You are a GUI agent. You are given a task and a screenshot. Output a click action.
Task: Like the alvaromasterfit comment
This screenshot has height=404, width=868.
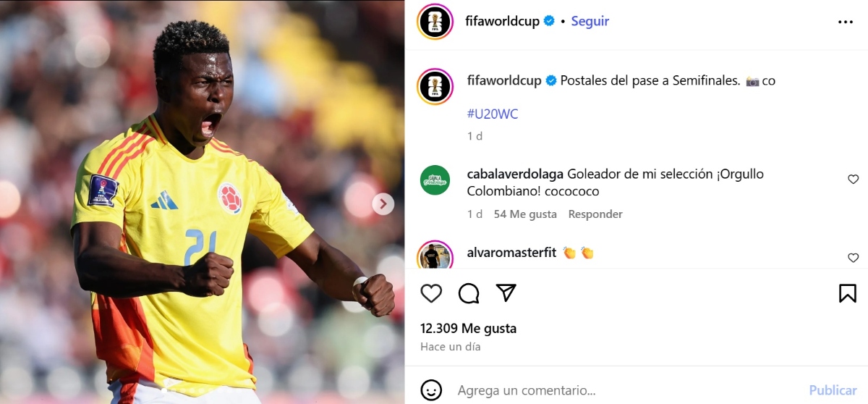pyautogui.click(x=853, y=258)
